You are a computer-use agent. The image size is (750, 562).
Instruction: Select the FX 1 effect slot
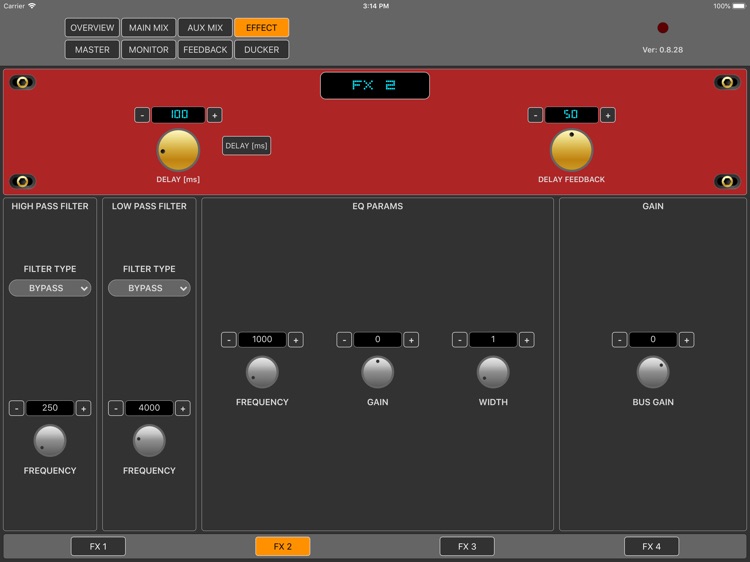click(x=98, y=546)
